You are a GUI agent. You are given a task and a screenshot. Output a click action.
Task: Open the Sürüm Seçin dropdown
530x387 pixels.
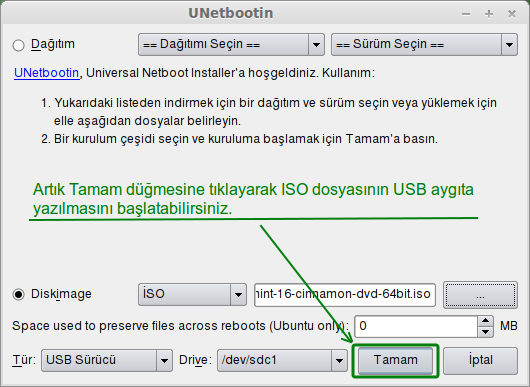click(x=424, y=44)
